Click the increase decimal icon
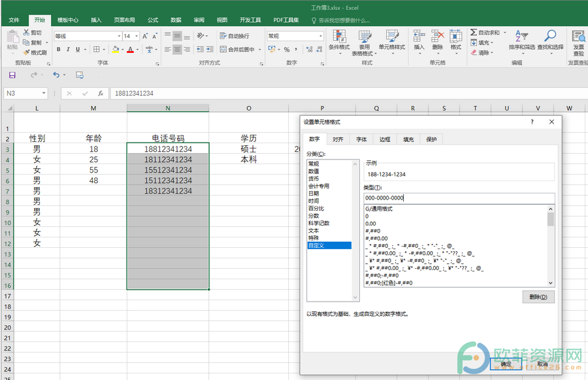The height and width of the screenshot is (380, 588). 310,49
